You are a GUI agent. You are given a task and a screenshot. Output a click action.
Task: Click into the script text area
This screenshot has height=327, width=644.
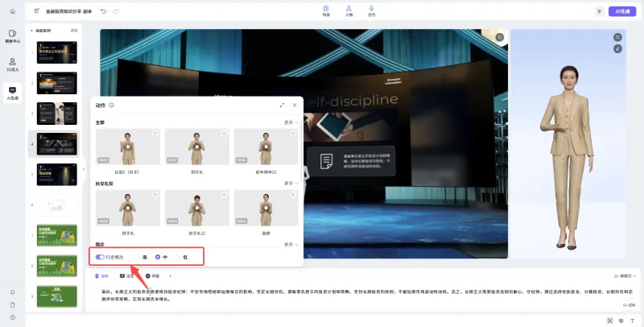pos(367,296)
